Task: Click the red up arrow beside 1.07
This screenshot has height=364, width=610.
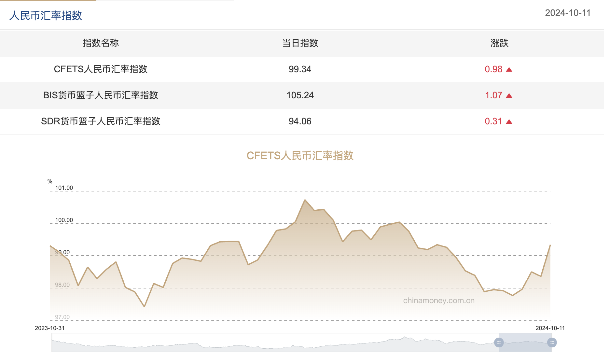Action: [x=509, y=95]
